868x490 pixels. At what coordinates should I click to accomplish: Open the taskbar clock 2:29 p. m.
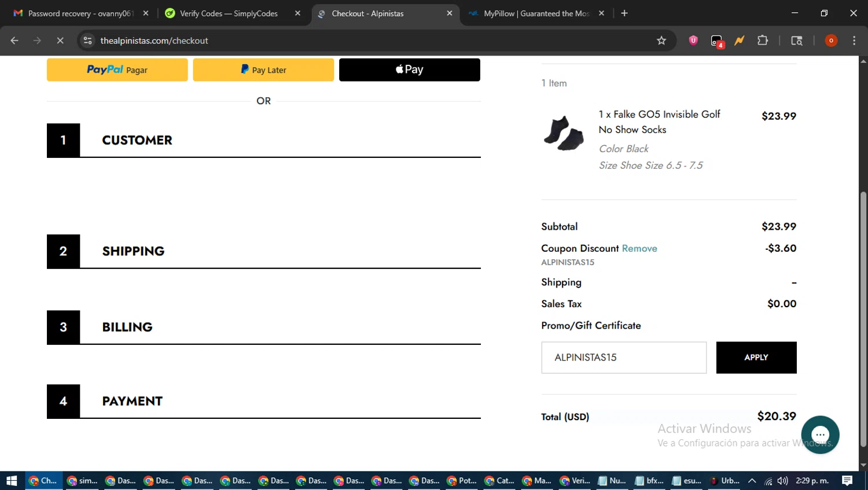812,481
